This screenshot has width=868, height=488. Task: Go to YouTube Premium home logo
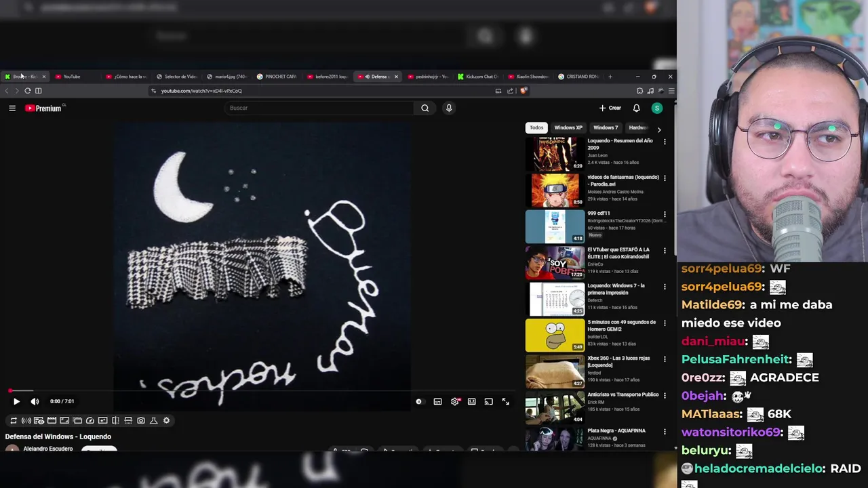point(43,108)
